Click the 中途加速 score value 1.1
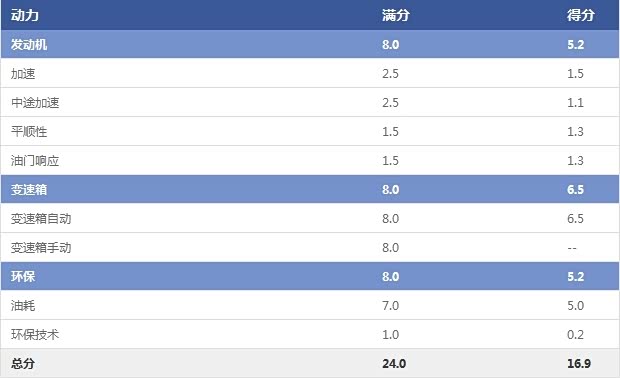The width and height of the screenshot is (620, 378). 575,102
